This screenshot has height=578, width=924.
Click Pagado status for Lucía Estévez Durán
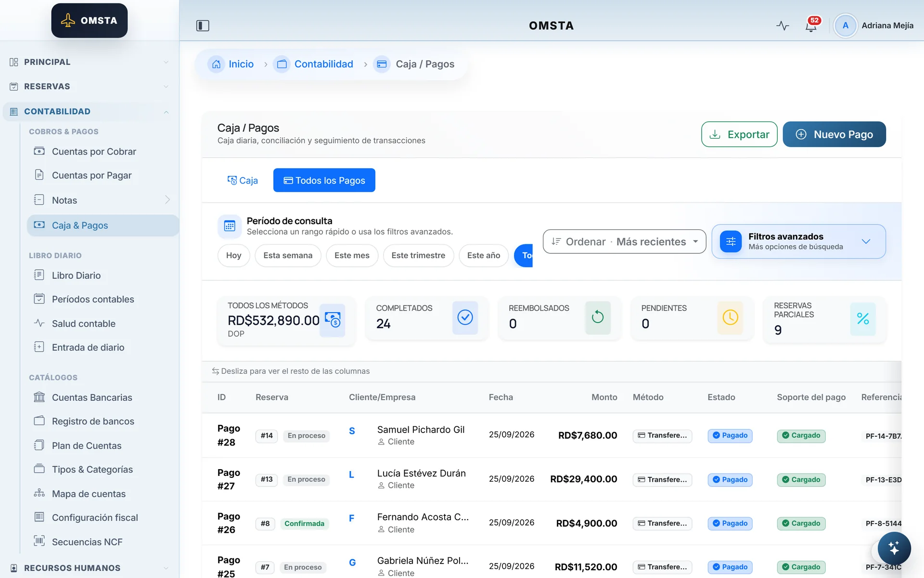730,480
